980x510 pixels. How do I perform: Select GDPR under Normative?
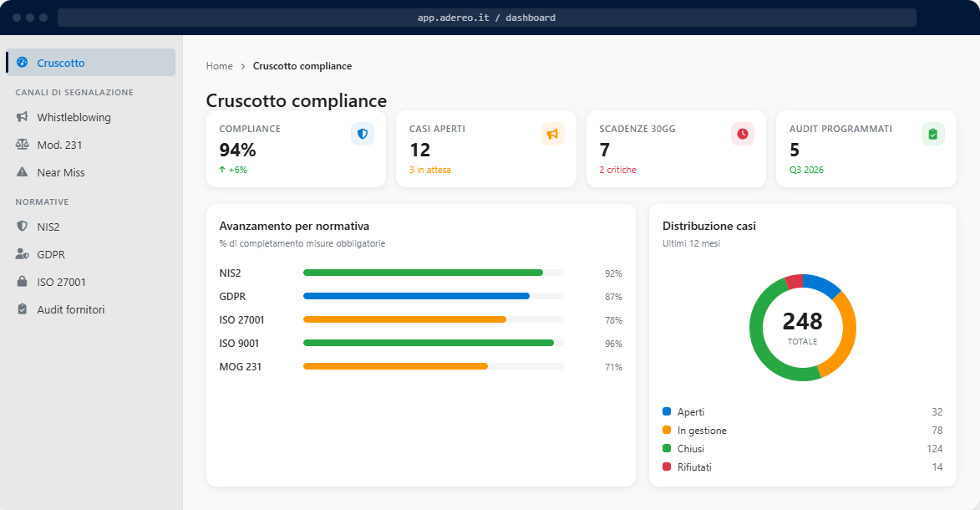coord(90,254)
